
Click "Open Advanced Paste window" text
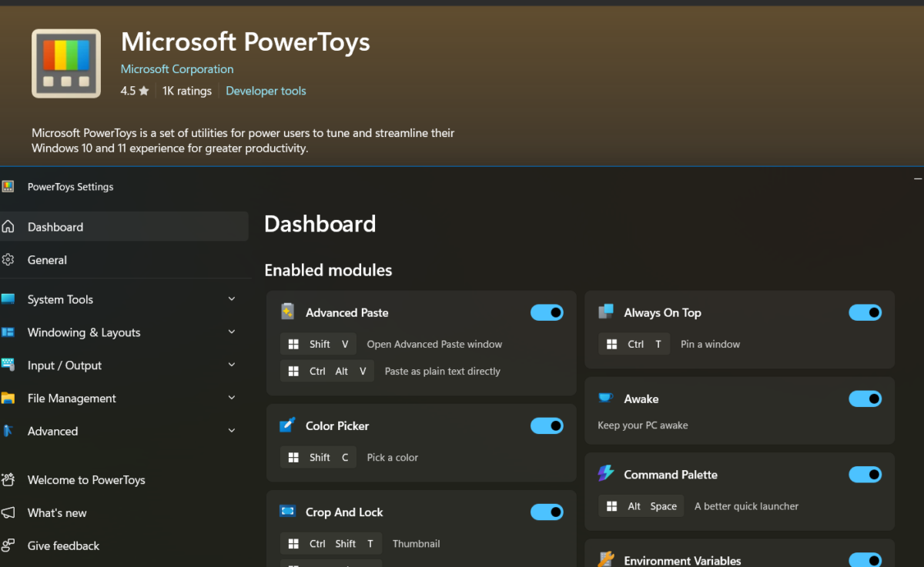(434, 344)
